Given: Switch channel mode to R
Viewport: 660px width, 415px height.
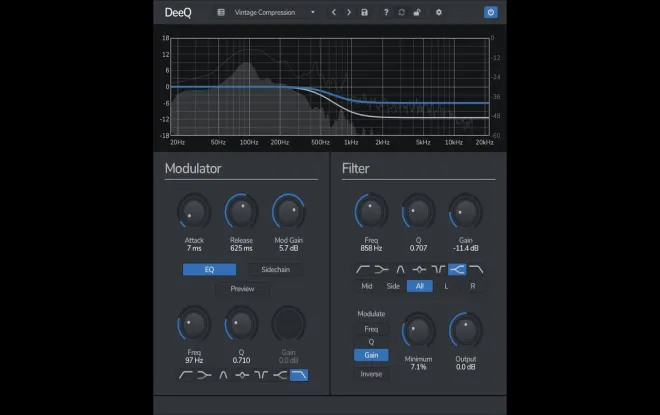Looking at the screenshot, I should pyautogui.click(x=473, y=286).
